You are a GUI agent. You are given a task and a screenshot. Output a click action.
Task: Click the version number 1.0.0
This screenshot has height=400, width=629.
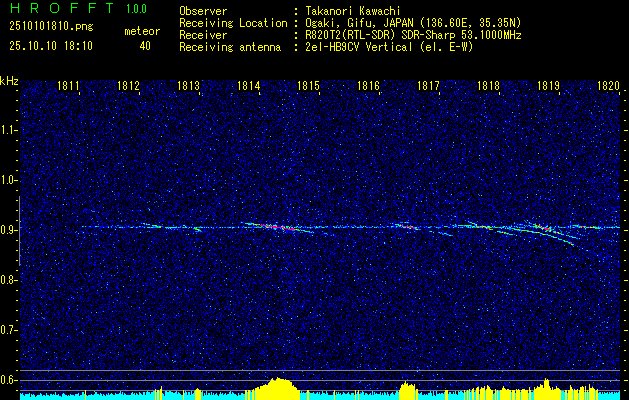[136, 9]
